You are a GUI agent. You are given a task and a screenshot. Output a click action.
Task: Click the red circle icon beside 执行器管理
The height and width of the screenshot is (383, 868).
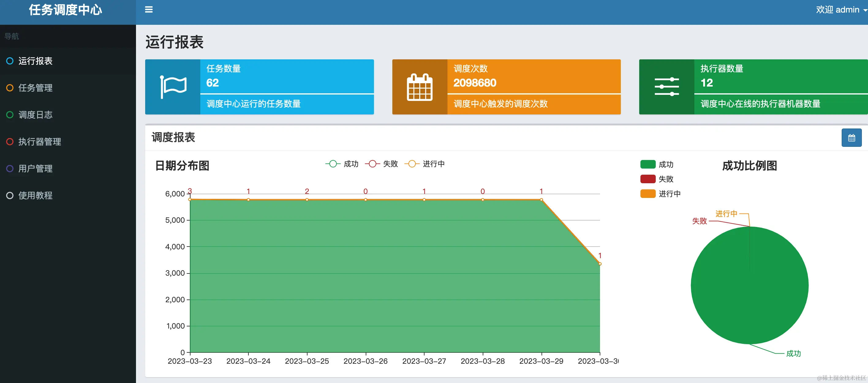coord(10,142)
